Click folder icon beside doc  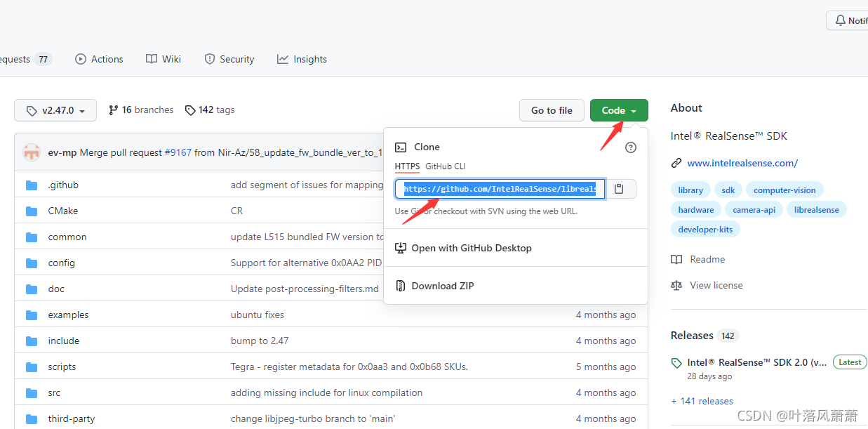point(32,289)
